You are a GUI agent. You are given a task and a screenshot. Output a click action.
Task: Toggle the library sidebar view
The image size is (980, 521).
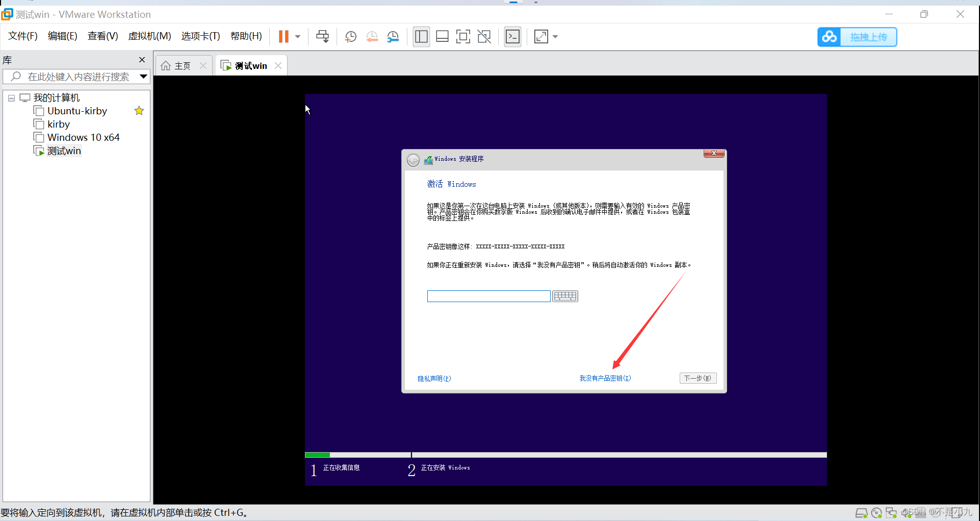(x=421, y=36)
